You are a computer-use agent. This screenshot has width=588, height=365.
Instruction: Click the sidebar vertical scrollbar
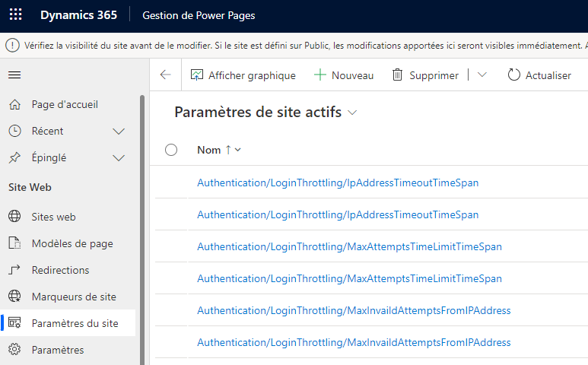coord(142,230)
